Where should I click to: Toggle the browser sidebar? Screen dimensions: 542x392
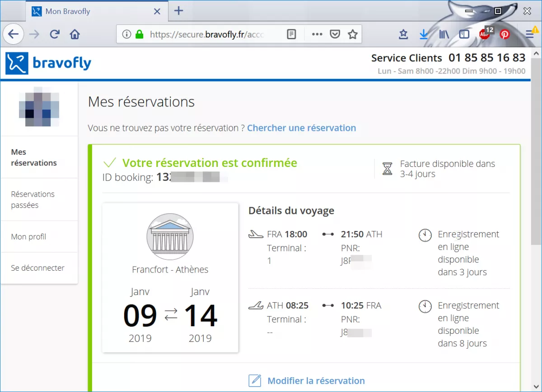pos(464,34)
